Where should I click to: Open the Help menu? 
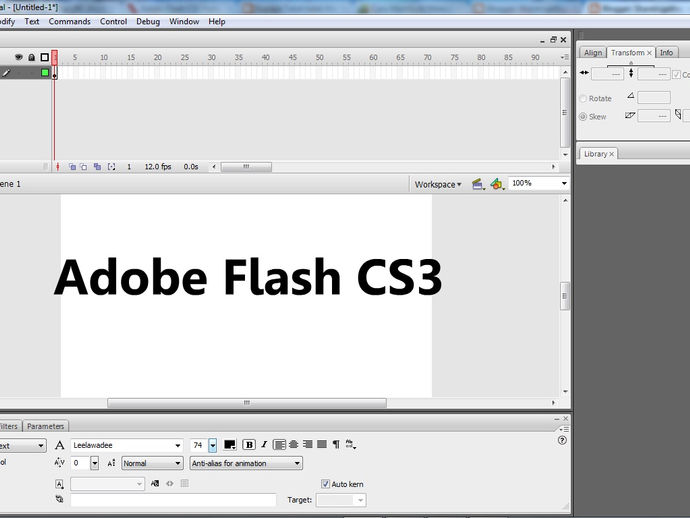coord(217,22)
